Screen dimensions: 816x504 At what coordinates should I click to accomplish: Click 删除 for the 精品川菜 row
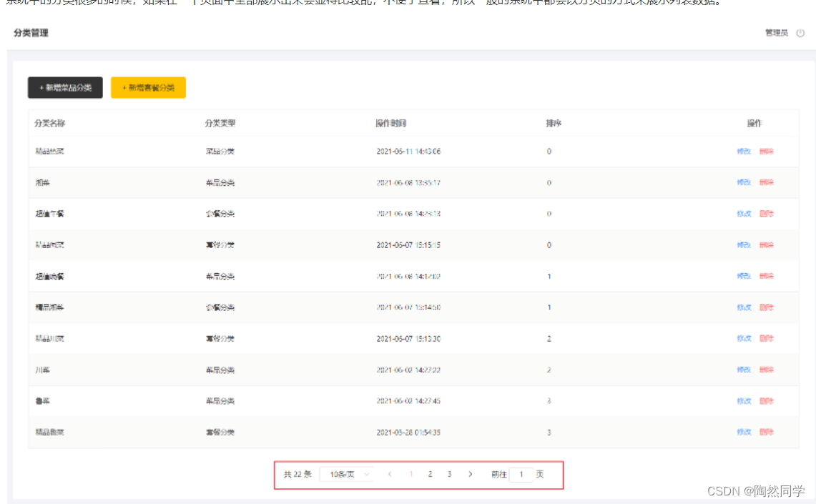pyautogui.click(x=767, y=339)
